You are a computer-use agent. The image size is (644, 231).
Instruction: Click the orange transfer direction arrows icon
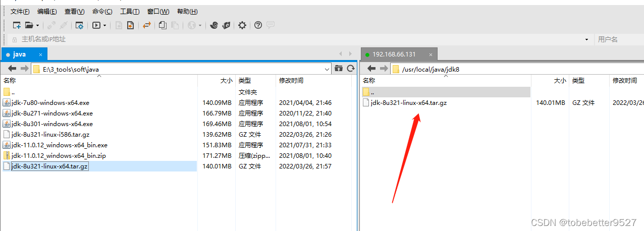tap(147, 25)
